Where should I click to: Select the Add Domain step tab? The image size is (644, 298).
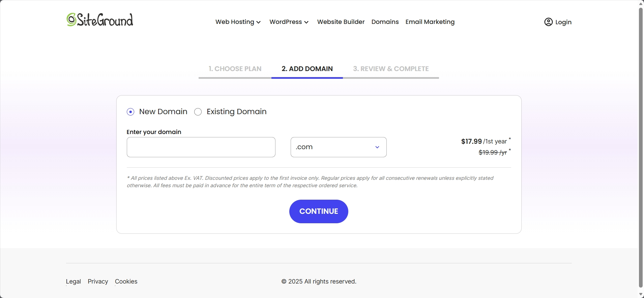[307, 69]
